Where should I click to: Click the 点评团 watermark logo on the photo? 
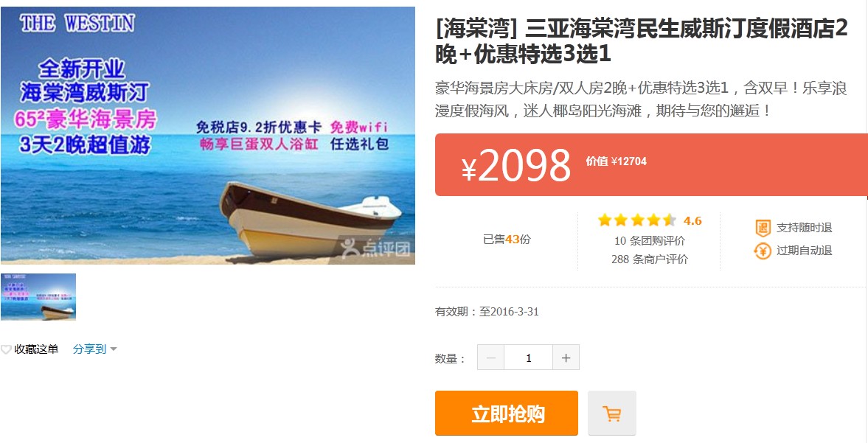pyautogui.click(x=376, y=248)
